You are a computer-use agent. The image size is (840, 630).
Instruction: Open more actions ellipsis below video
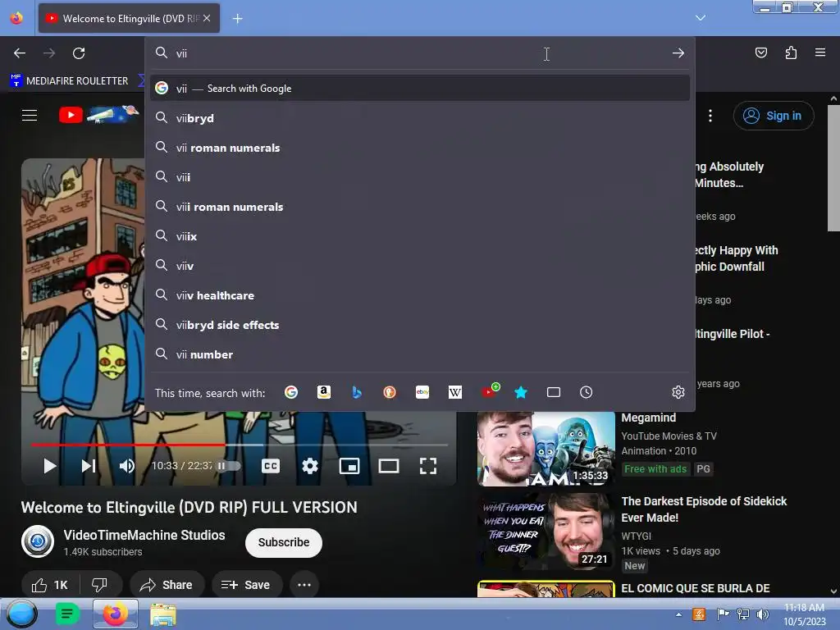[304, 585]
